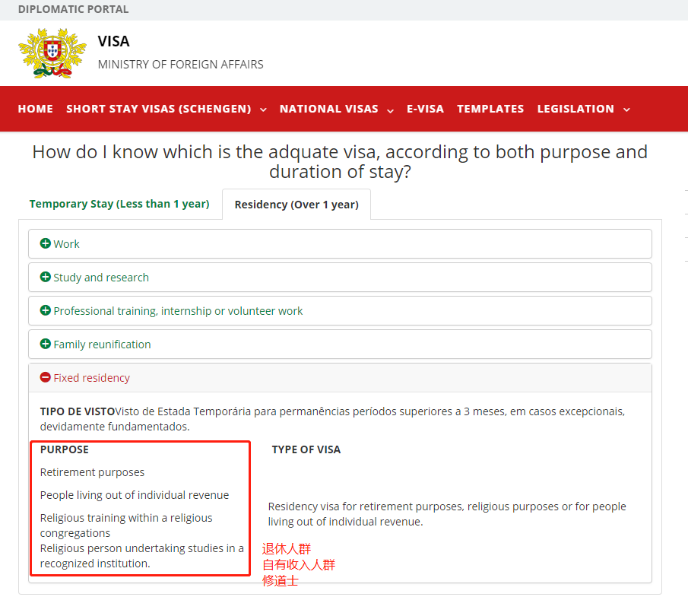The height and width of the screenshot is (616, 688).
Task: Open the Short Stay Visas dropdown arrow
Action: tap(263, 110)
